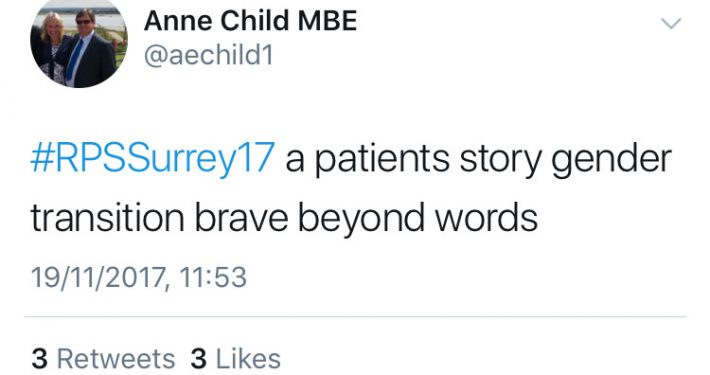This screenshot has width=710, height=375.
Task: Click the Likes count number 3
Action: pos(199,359)
